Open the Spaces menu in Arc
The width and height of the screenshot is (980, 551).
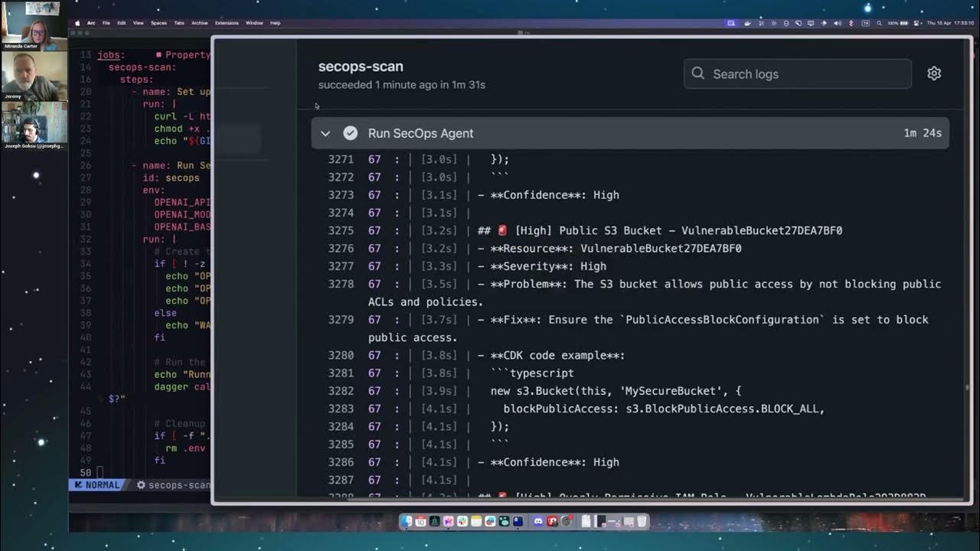click(158, 23)
